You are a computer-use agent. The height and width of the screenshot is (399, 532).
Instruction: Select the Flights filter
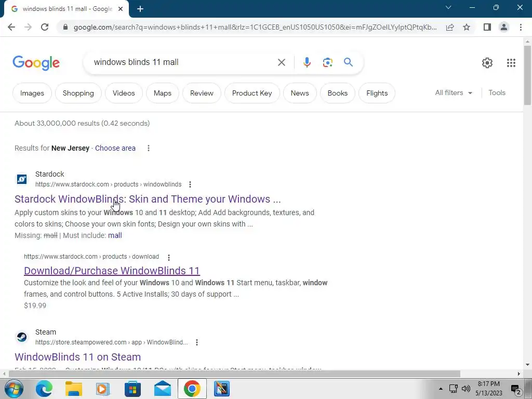377,93
